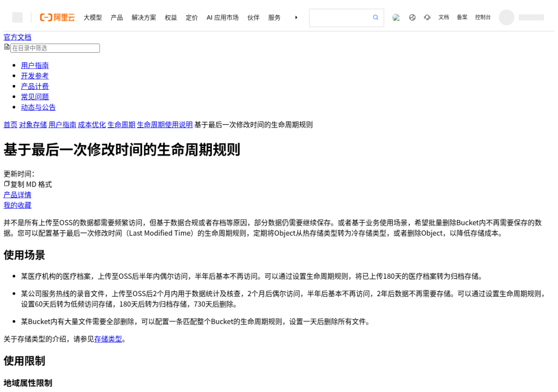558x392 pixels.
Task: Click the document icon beside the filter box
Action: (x=7, y=47)
